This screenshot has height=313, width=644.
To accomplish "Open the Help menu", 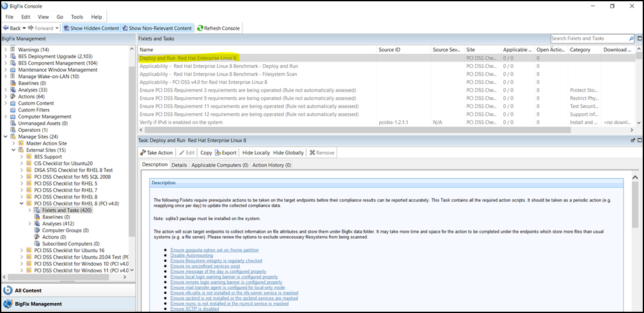I will (x=97, y=17).
